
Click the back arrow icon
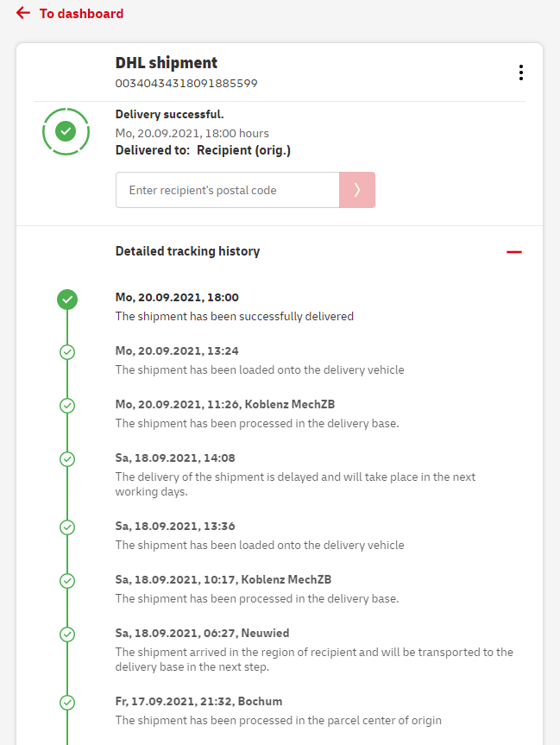23,14
